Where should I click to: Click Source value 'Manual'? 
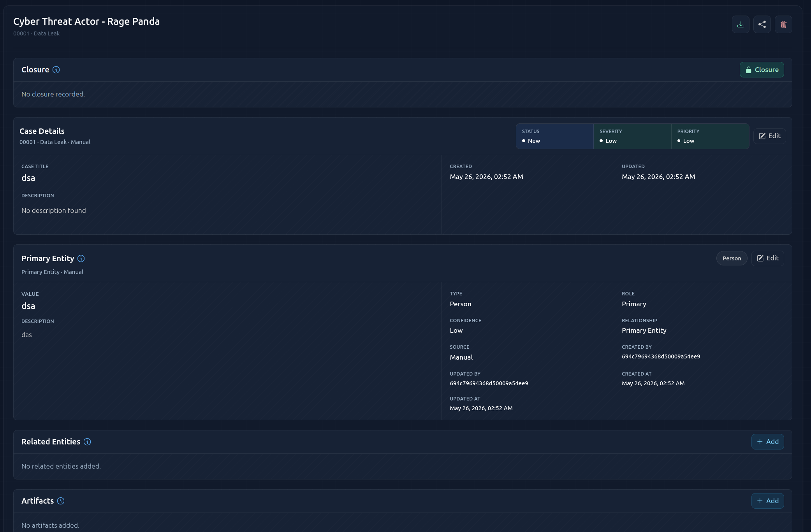[x=461, y=357]
